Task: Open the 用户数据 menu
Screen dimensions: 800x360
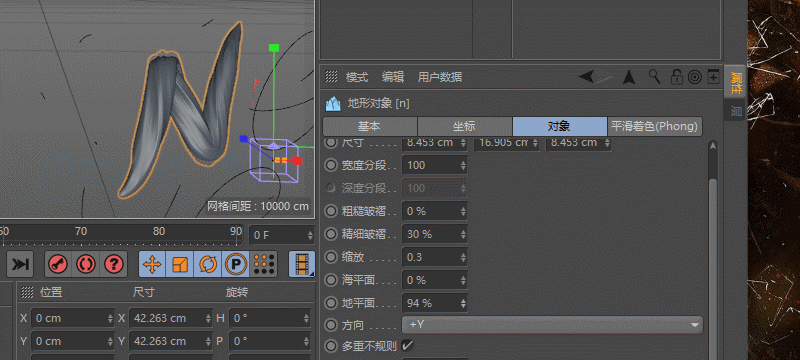Action: tap(440, 77)
